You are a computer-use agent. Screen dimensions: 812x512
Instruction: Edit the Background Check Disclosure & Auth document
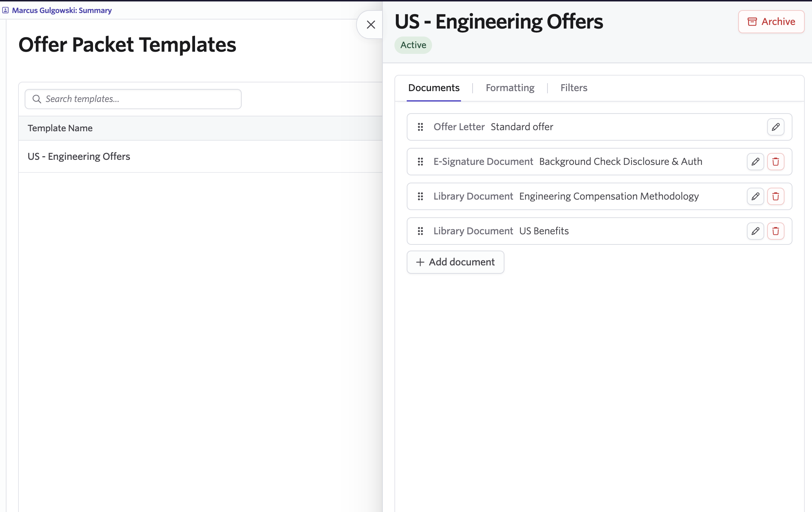point(755,162)
